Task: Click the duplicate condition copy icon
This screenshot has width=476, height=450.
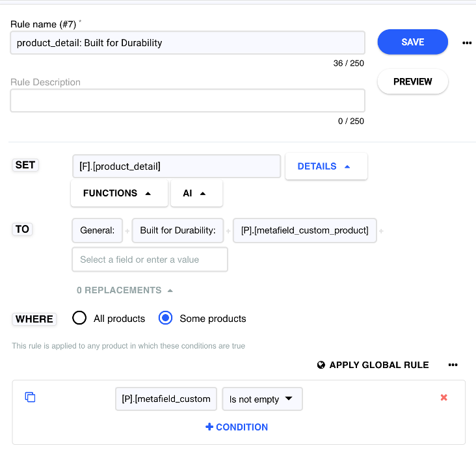Action: click(30, 397)
